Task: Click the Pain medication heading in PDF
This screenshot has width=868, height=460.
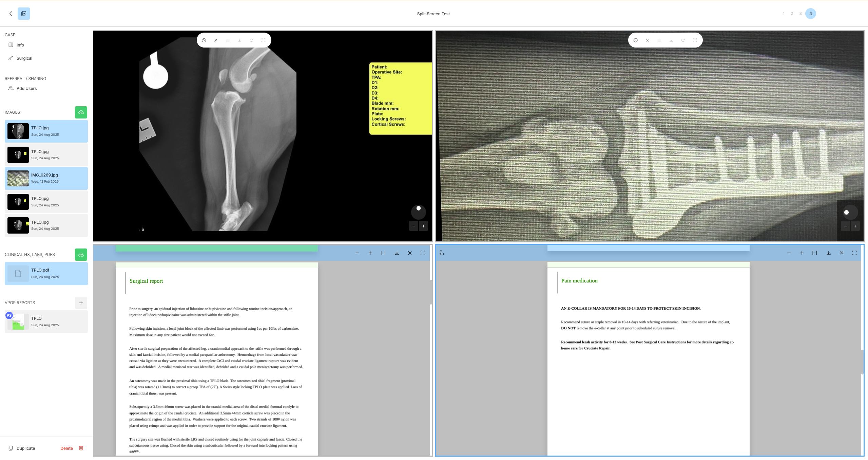Action: (579, 281)
